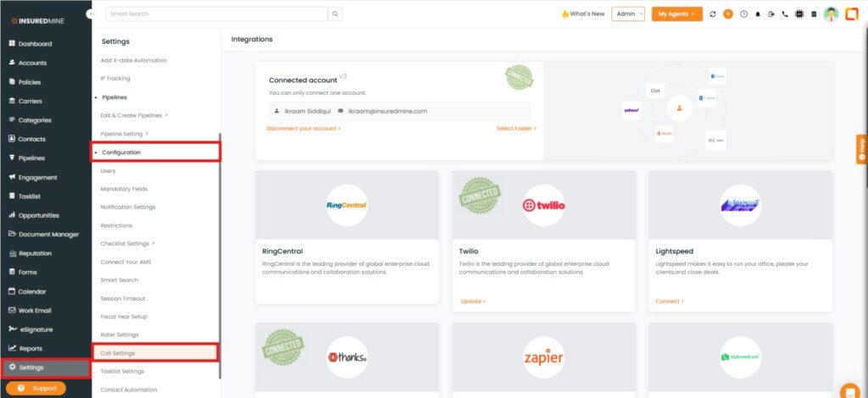Open the Admin role dropdown
Image resolution: width=868 pixels, height=398 pixels.
628,14
